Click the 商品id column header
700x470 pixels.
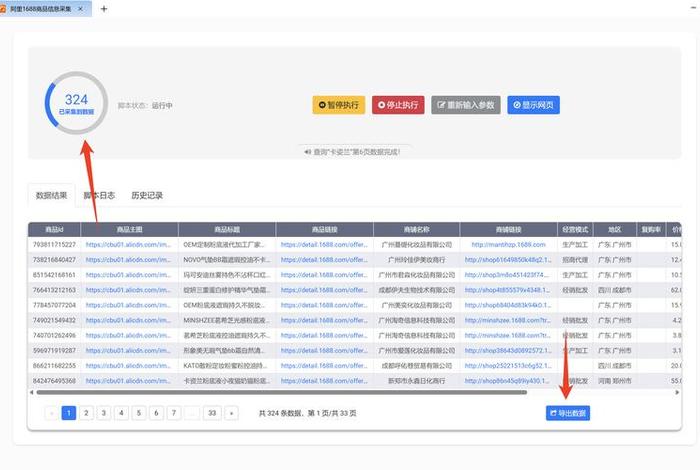tap(54, 229)
